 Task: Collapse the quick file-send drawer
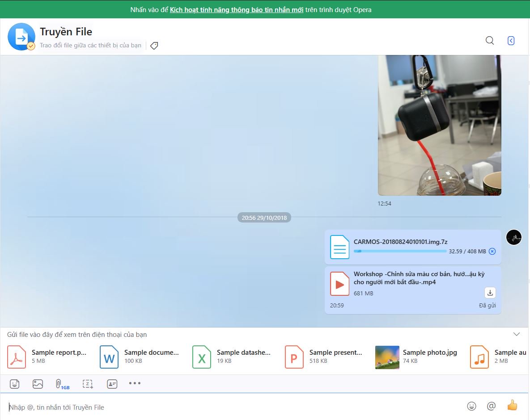tap(516, 334)
